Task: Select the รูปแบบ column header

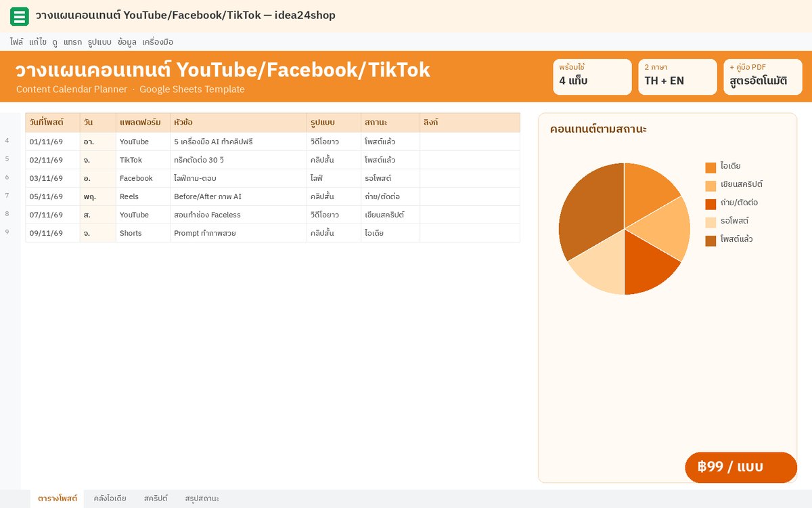Action: point(334,123)
